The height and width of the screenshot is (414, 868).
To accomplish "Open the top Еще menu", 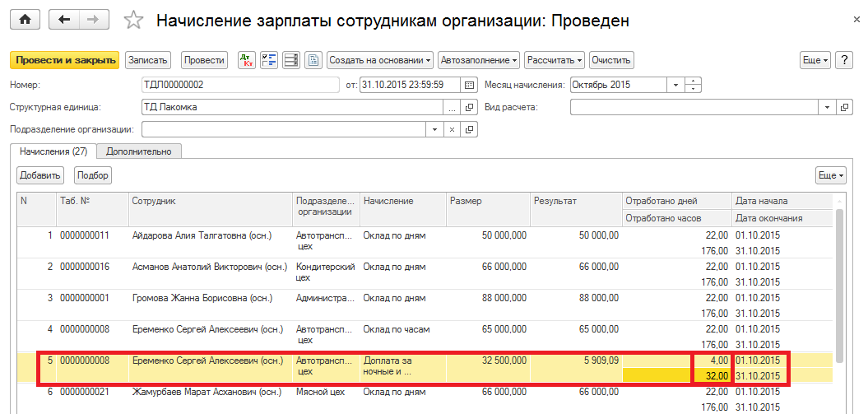I will pyautogui.click(x=815, y=60).
